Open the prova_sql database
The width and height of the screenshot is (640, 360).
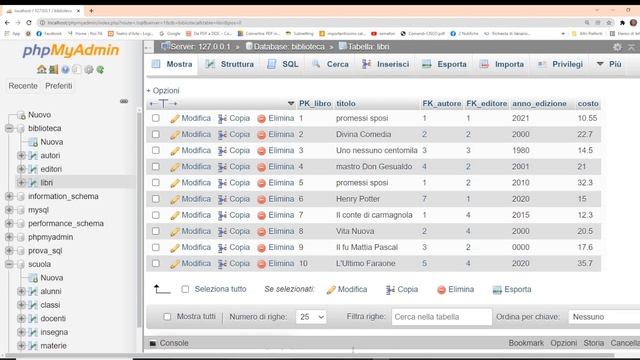[x=45, y=251]
